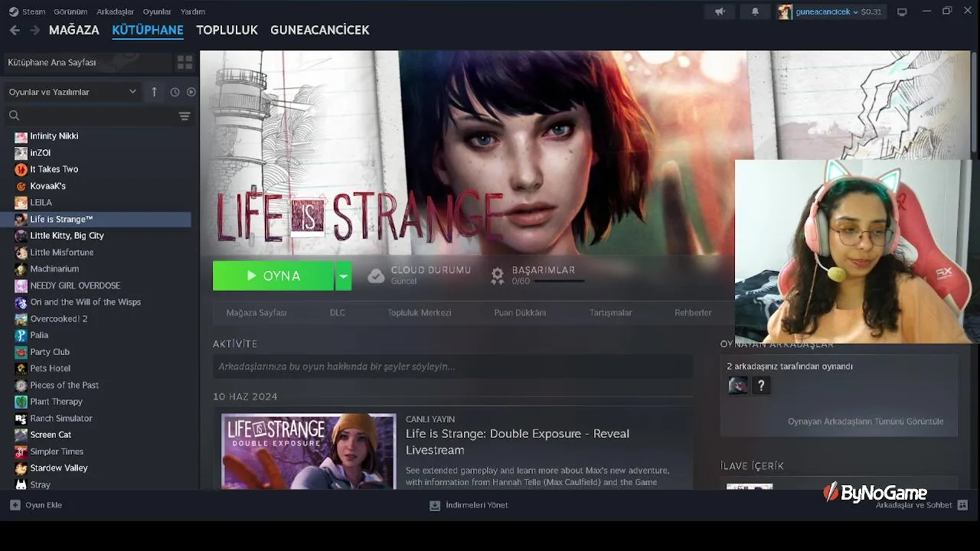This screenshot has height=551, width=980.
Task: Click the activity comment input field
Action: 453,367
